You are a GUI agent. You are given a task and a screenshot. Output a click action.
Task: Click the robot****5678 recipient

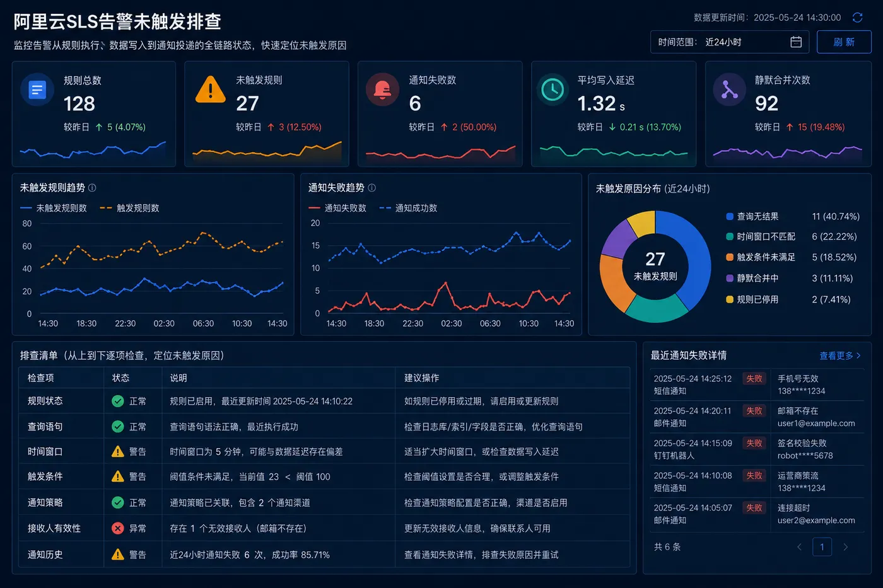(x=805, y=456)
